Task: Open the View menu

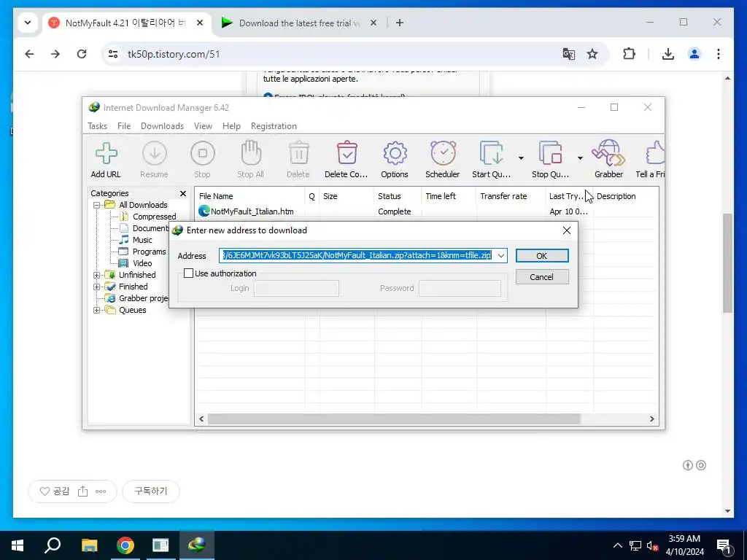Action: point(203,126)
